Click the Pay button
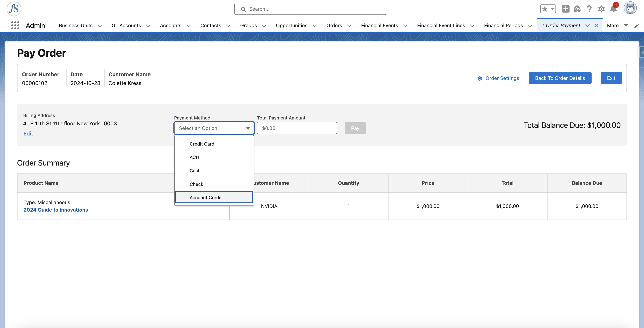The height and width of the screenshot is (328, 644). 355,128
